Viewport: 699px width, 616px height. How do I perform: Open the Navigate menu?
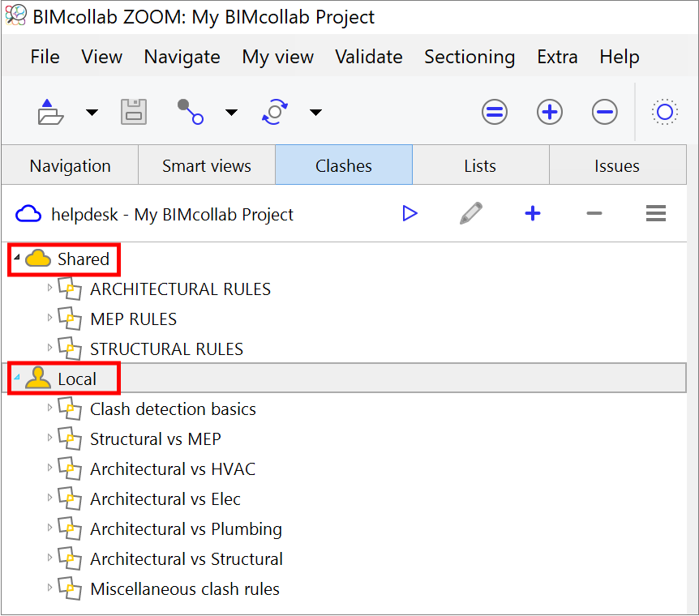point(182,57)
